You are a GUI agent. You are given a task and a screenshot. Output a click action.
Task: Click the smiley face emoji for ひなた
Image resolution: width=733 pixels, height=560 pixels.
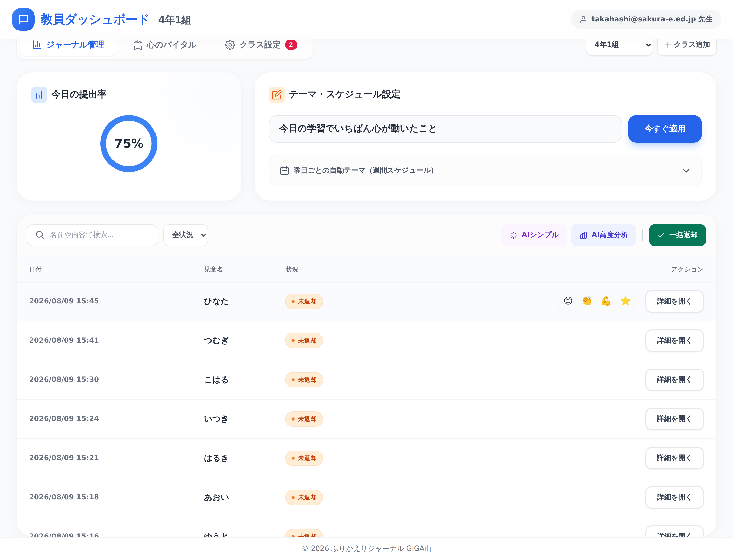coord(568,301)
